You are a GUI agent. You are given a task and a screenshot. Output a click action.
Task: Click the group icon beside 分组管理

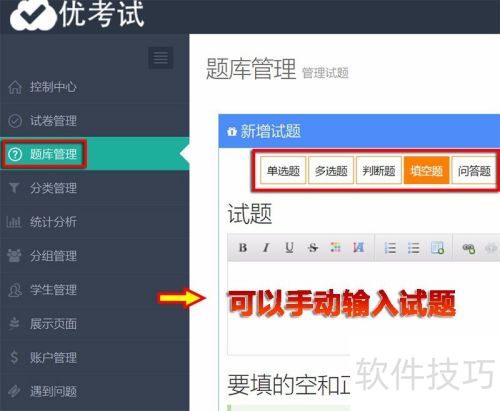[14, 256]
